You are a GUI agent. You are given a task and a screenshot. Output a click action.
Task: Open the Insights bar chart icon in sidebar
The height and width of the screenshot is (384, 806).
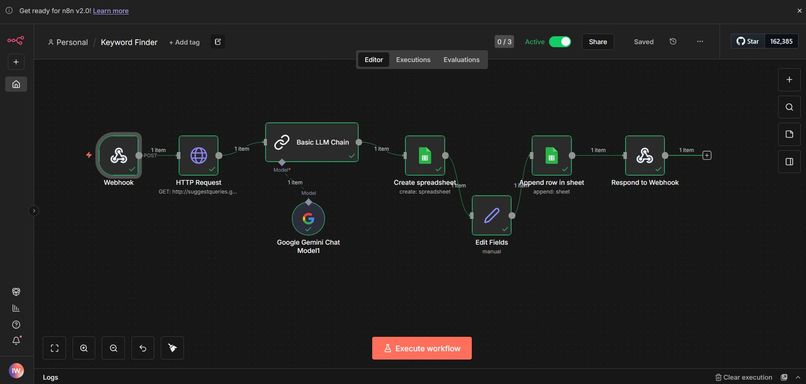pos(16,308)
